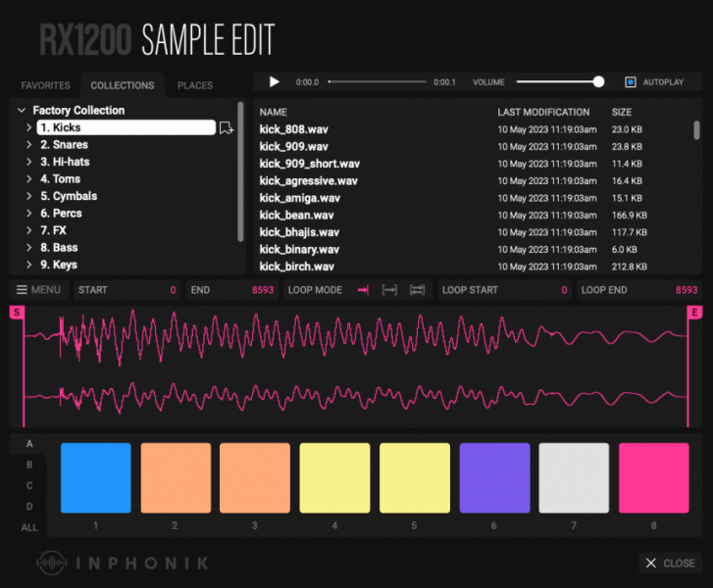Expand the 1. Kicks folder

coord(29,127)
